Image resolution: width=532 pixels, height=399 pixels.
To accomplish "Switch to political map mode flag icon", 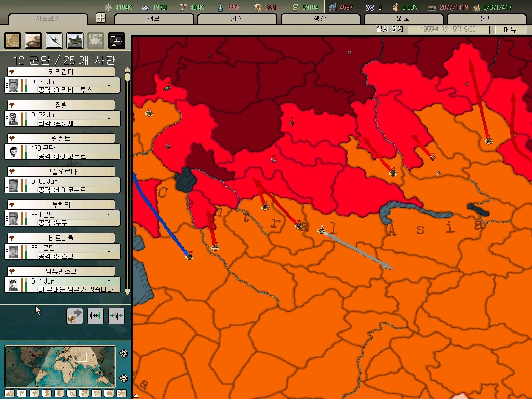I will (x=22, y=393).
